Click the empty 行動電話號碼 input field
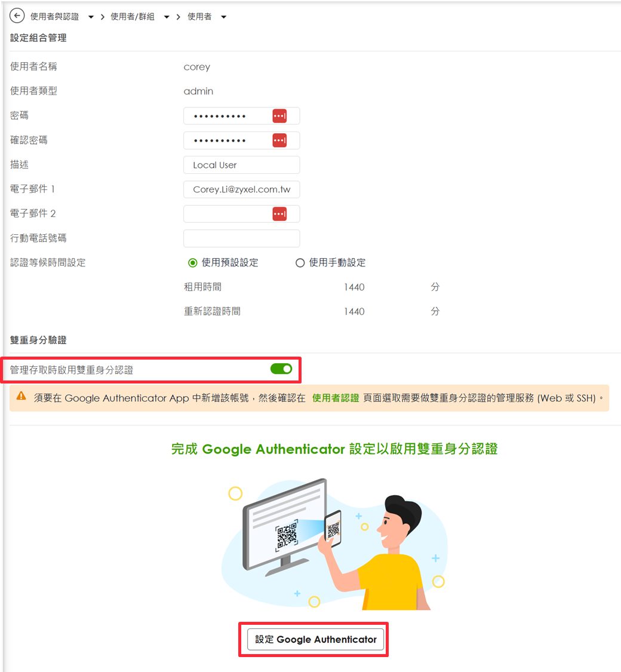Screen dimensions: 621x672 (x=242, y=238)
